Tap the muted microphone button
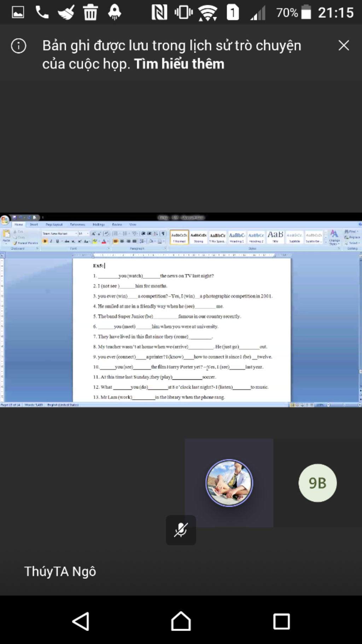The image size is (362, 644). pos(181,530)
